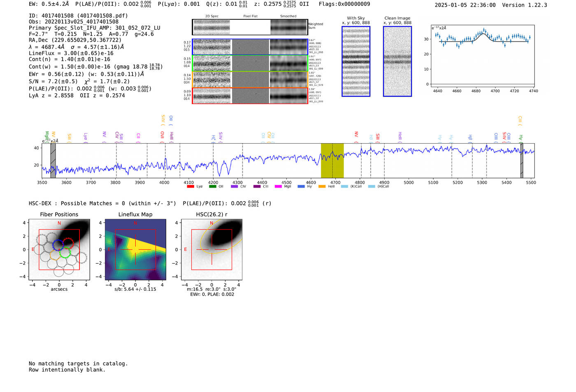
Task: Open the HSC(26.2) r image
Action: click(x=211, y=250)
